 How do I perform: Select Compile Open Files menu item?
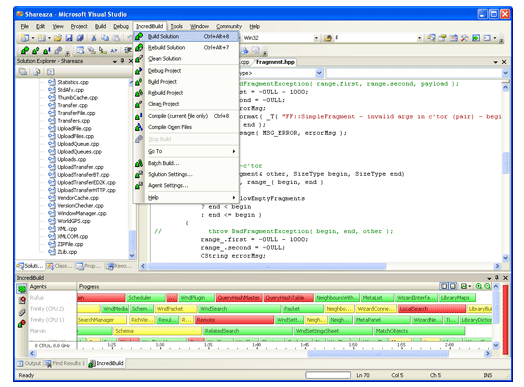coord(186,127)
